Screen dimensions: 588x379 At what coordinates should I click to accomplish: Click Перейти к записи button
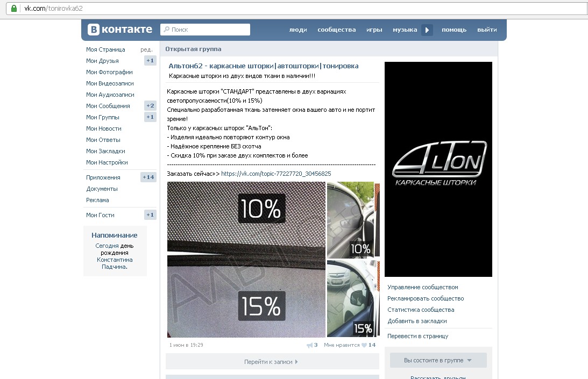click(272, 362)
